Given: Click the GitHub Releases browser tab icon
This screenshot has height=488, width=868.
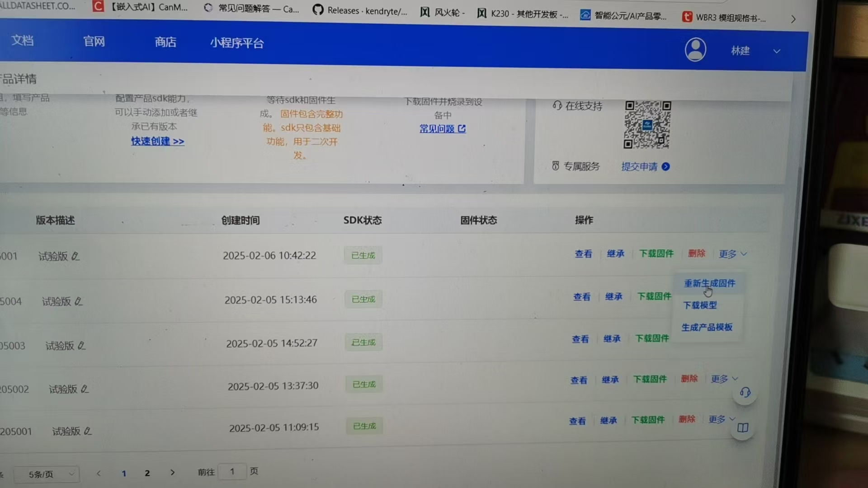Looking at the screenshot, I should click(318, 9).
